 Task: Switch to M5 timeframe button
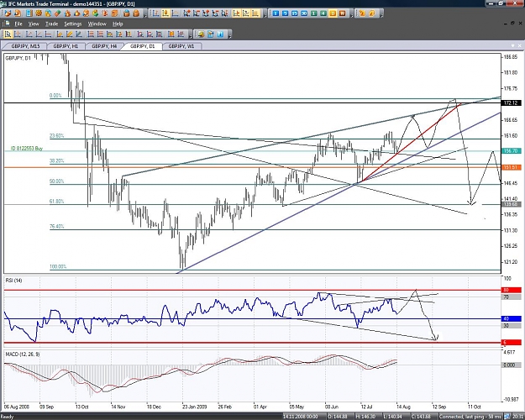285,13
